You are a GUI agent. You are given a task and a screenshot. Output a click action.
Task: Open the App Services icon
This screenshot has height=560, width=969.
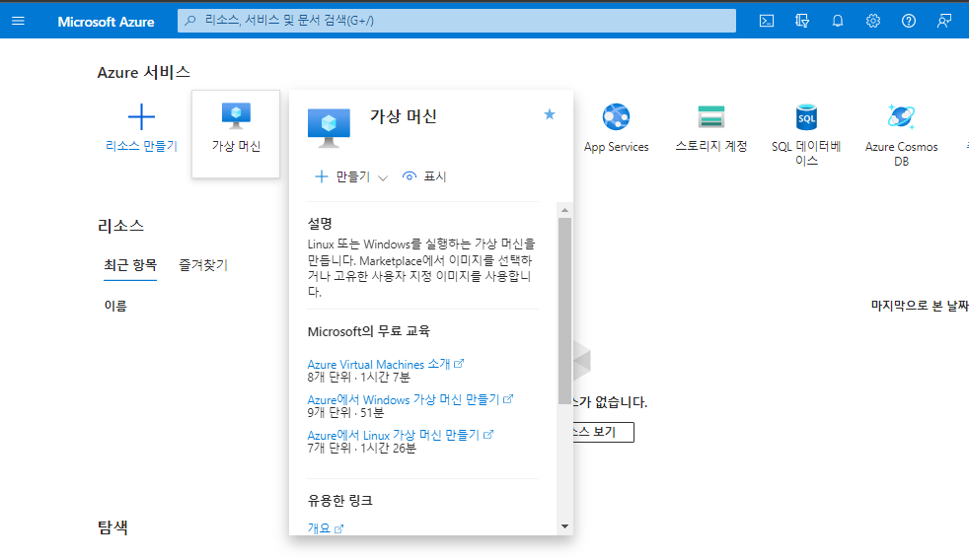click(x=616, y=116)
